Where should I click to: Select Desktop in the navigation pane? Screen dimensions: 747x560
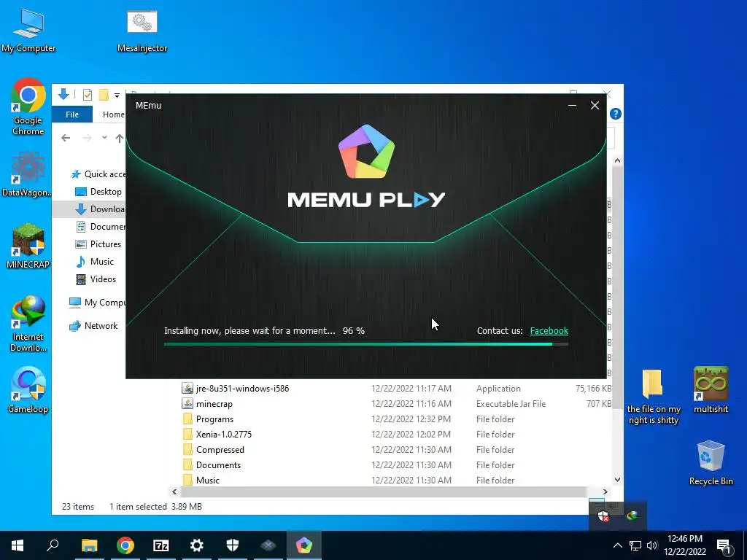98,192
